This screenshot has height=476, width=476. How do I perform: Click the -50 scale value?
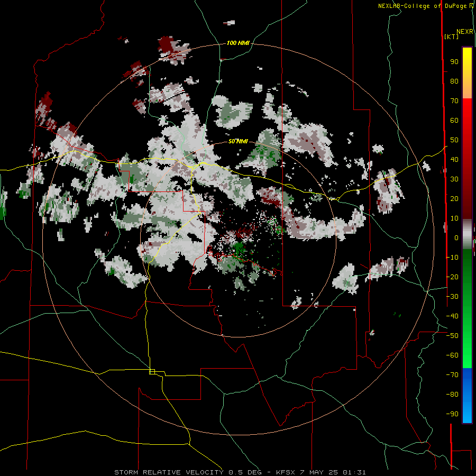[x=452, y=336]
